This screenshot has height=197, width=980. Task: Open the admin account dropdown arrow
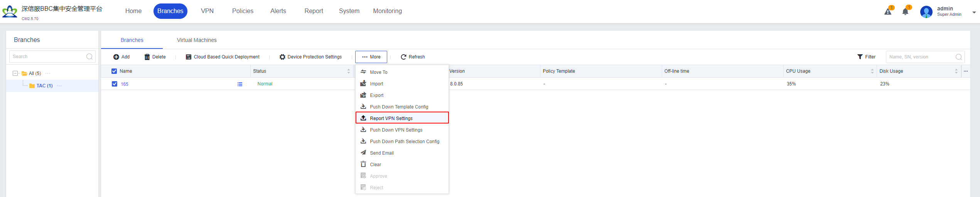pyautogui.click(x=973, y=12)
